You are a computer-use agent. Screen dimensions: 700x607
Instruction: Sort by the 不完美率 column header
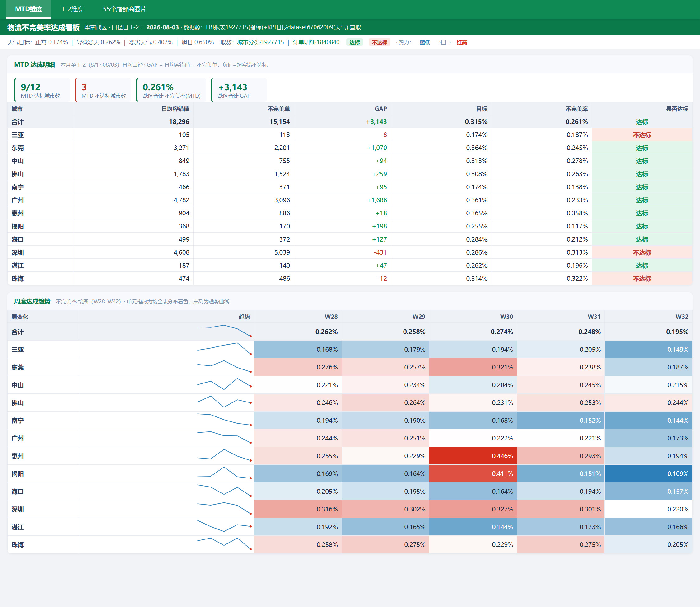coord(576,109)
